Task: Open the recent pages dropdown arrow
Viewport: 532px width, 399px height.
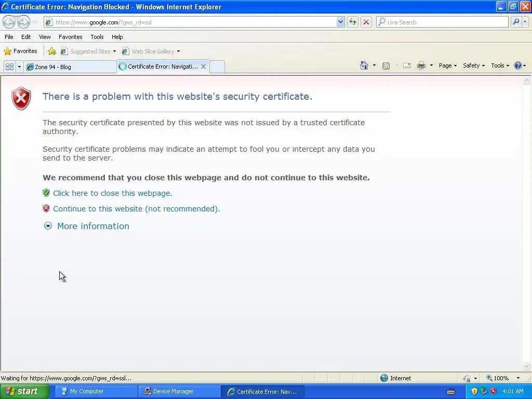Action: point(35,22)
